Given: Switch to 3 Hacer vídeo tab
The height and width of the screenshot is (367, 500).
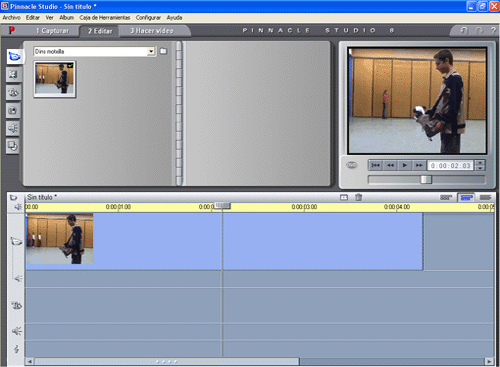Looking at the screenshot, I should (152, 31).
